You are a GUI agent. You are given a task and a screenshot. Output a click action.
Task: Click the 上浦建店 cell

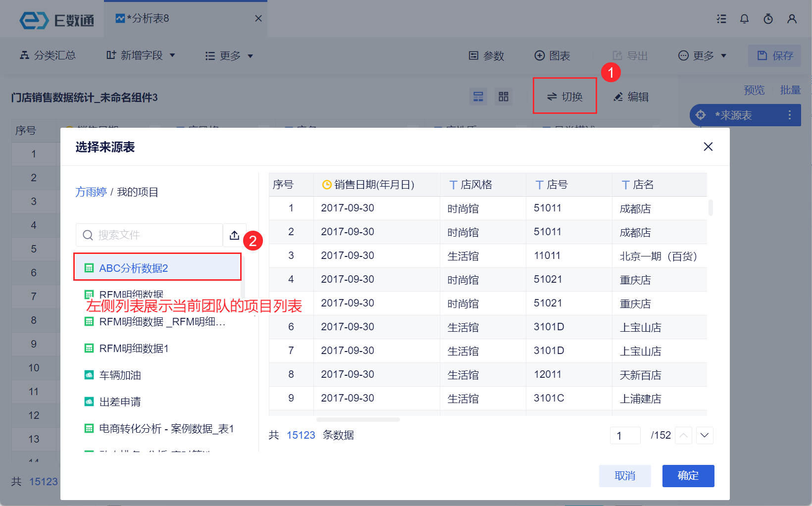coord(660,399)
